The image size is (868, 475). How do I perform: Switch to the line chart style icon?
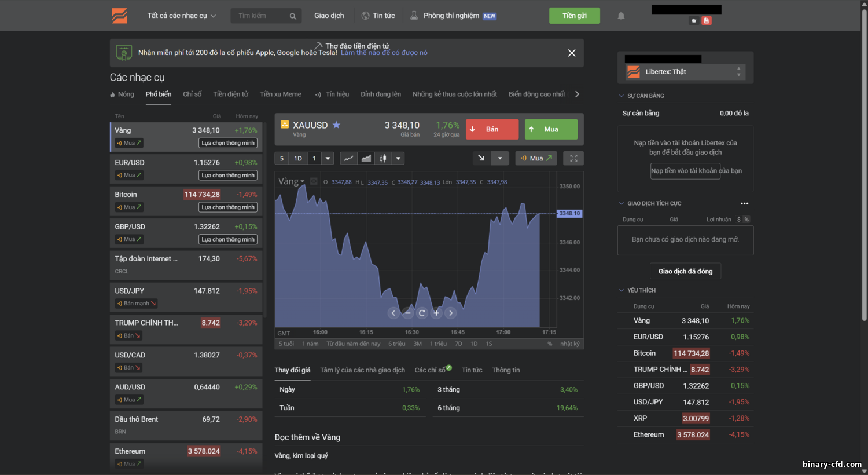click(x=349, y=158)
